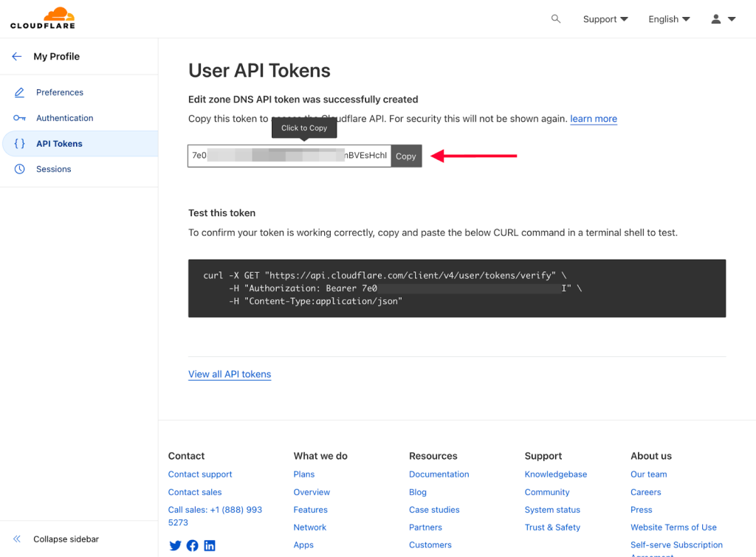Viewport: 756px width, 557px height.
Task: Go to Authentication in sidebar
Action: coord(64,118)
